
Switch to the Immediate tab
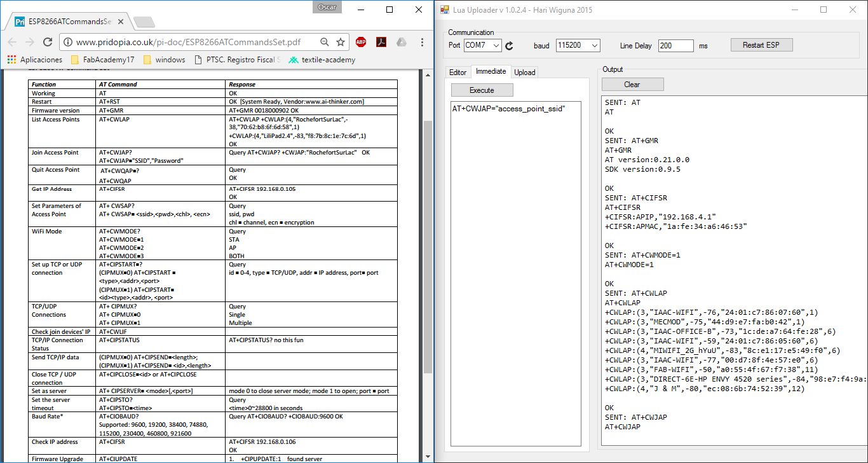click(x=491, y=72)
